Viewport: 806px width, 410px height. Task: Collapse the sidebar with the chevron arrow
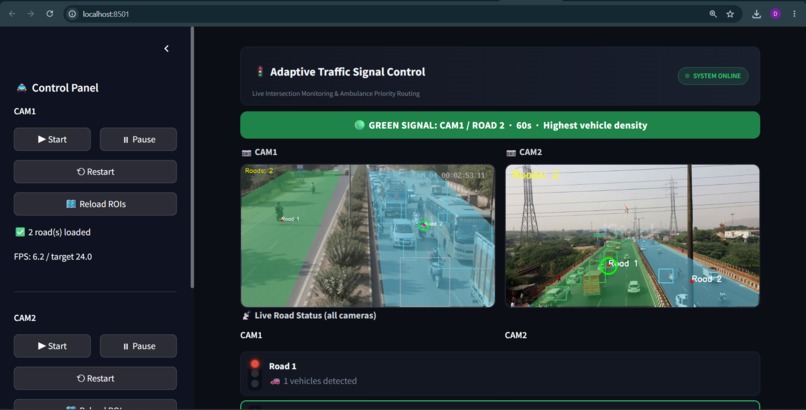(x=167, y=48)
